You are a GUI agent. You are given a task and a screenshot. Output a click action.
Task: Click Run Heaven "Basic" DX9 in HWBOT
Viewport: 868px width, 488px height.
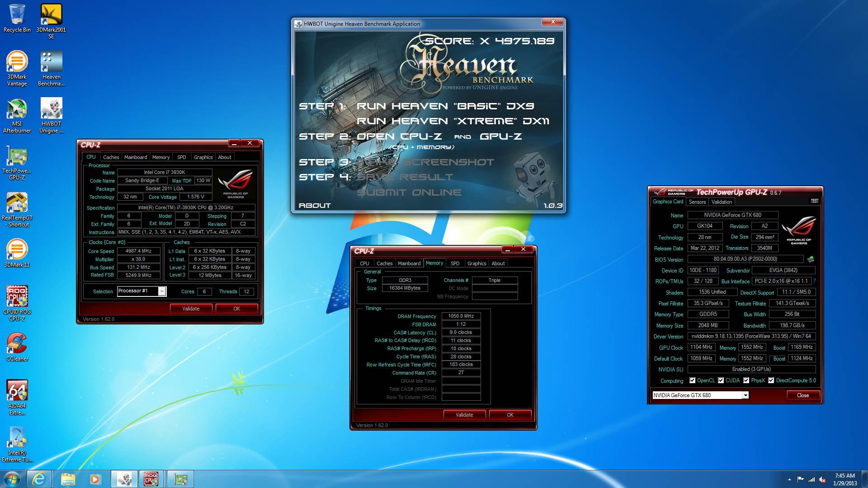click(445, 106)
